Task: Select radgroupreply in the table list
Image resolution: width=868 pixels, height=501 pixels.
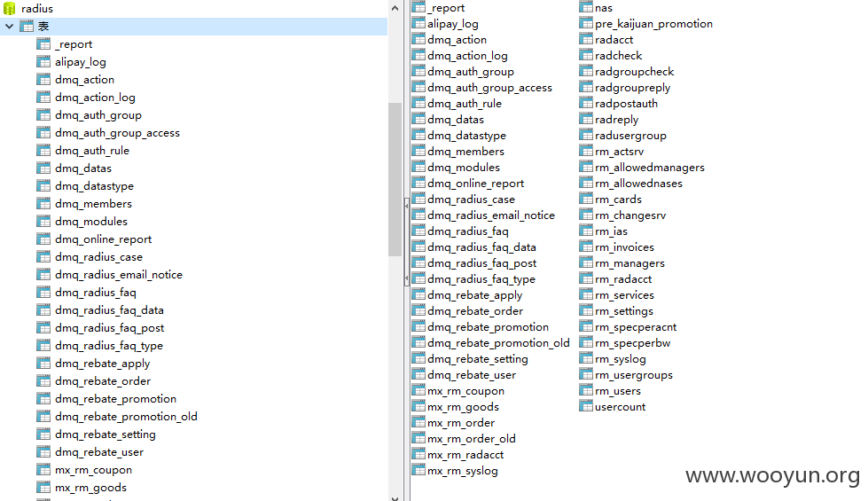Action: coord(633,88)
